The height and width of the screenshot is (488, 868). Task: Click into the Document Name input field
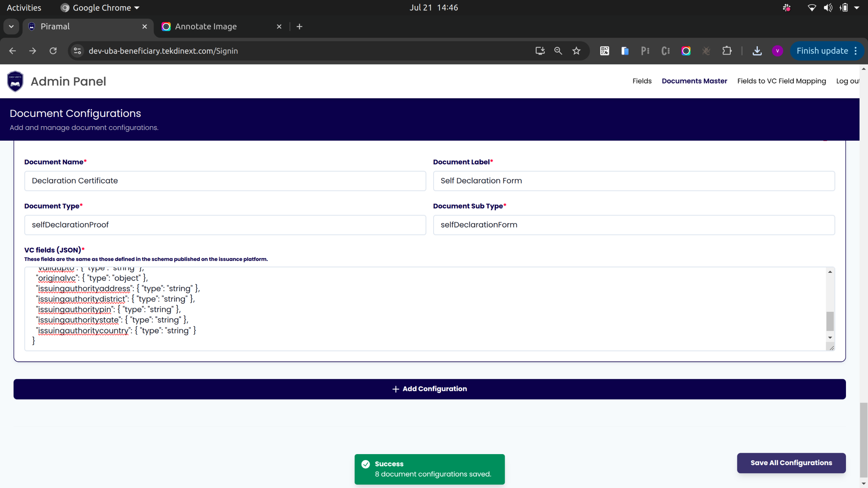(x=225, y=181)
